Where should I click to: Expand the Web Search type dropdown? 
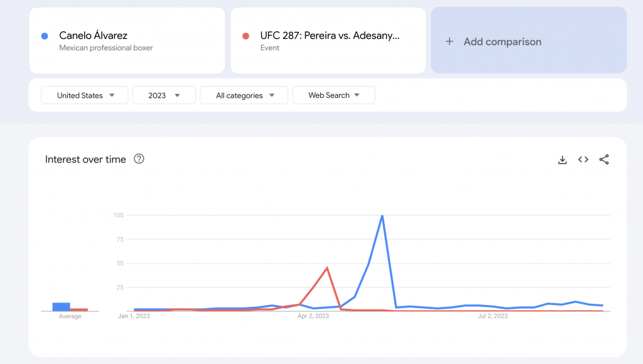(x=333, y=95)
